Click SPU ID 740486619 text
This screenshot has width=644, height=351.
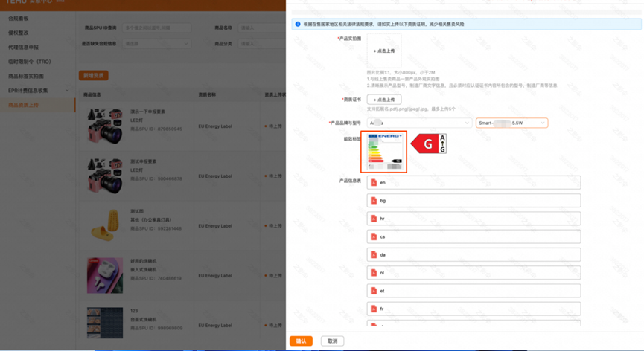pos(156,278)
